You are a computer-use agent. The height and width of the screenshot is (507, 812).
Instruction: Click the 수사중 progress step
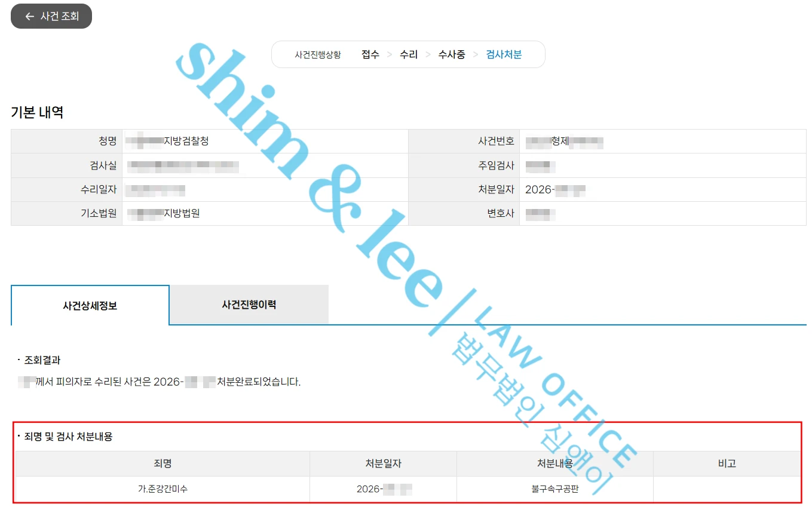coord(452,54)
